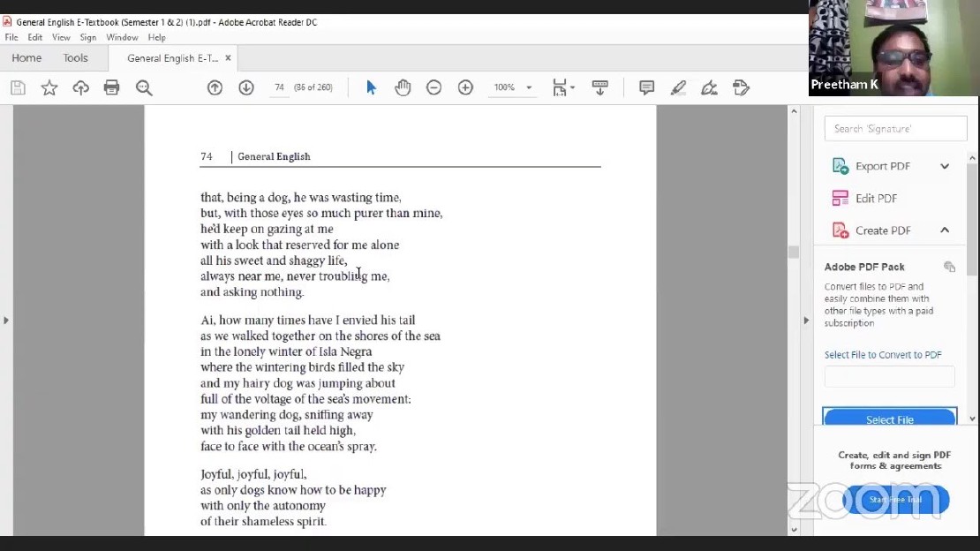Click the Start Free Trial button
Image resolution: width=980 pixels, height=551 pixels.
click(895, 500)
